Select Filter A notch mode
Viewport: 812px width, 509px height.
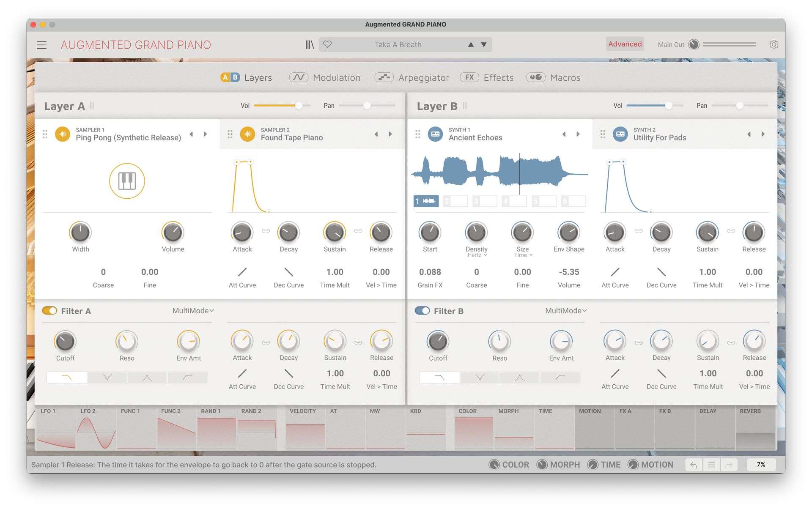click(x=107, y=378)
